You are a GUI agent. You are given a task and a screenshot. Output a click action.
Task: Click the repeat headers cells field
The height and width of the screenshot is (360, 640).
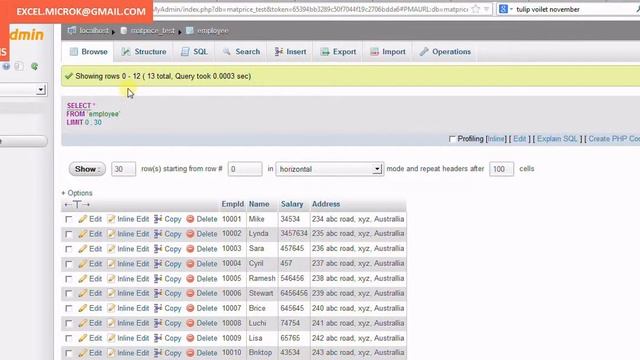pos(501,169)
